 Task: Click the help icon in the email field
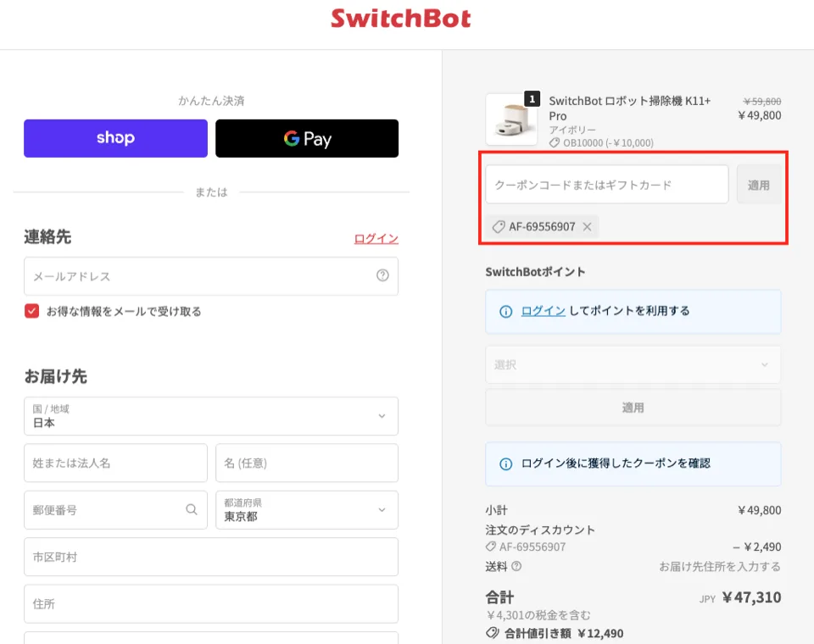(382, 275)
